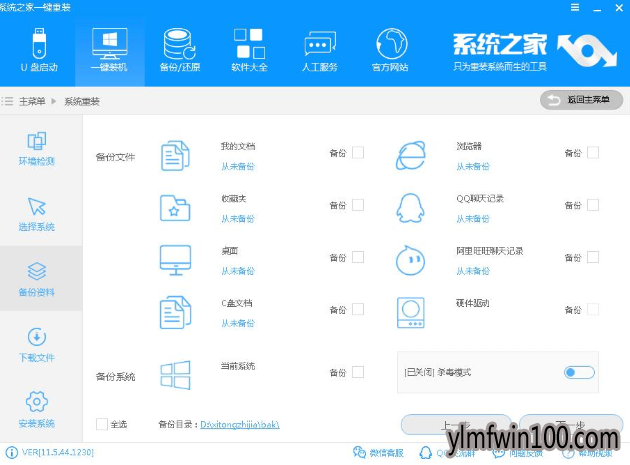Check backup box for QQ聊天记录
The image size is (630, 465).
coord(593,205)
